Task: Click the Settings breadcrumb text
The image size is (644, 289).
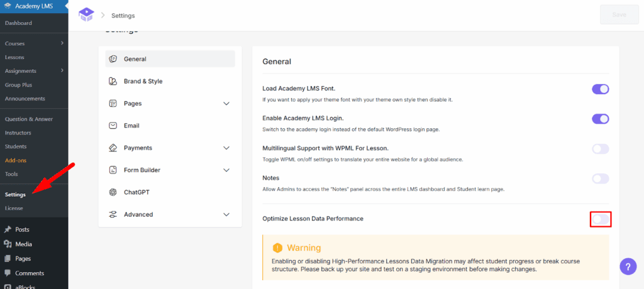Action: 123,16
